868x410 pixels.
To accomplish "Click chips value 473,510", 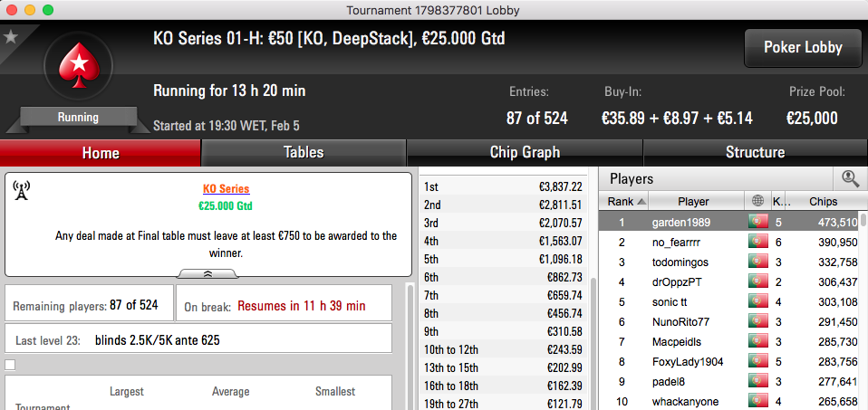I will pyautogui.click(x=838, y=223).
